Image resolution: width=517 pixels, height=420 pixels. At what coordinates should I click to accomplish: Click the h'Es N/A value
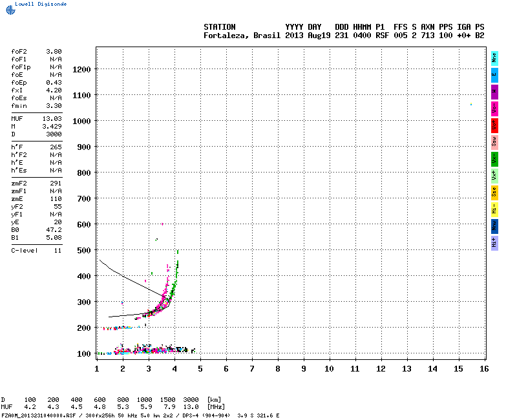56,171
